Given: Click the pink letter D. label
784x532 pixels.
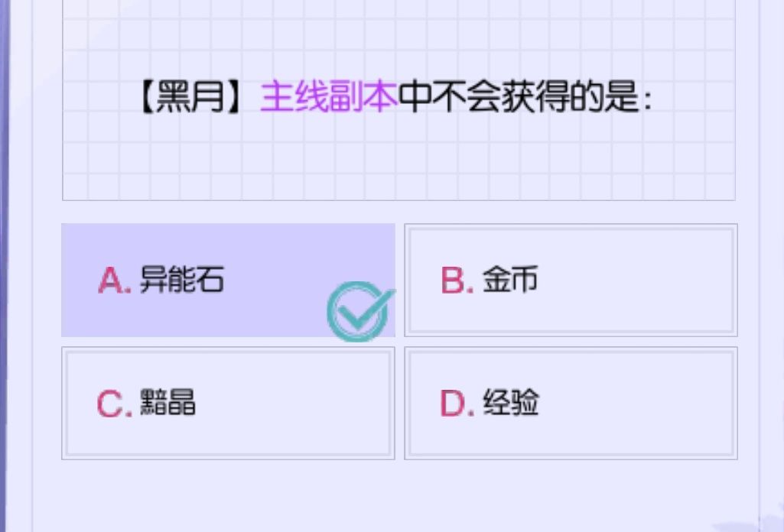Looking at the screenshot, I should tap(457, 404).
